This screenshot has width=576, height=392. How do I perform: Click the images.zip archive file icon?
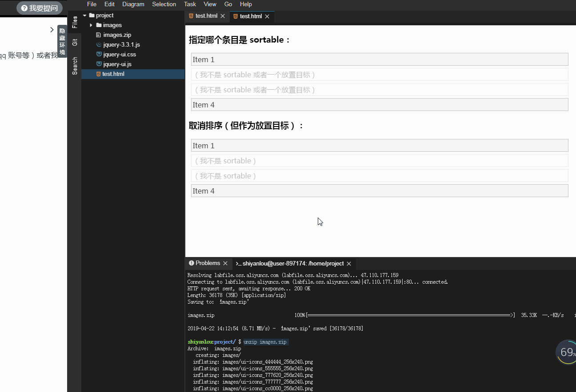coord(99,35)
